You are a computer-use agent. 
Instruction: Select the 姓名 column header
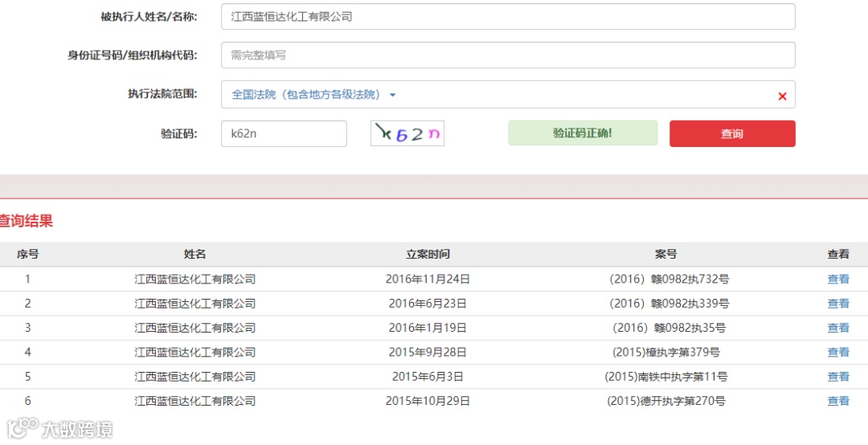coord(194,255)
